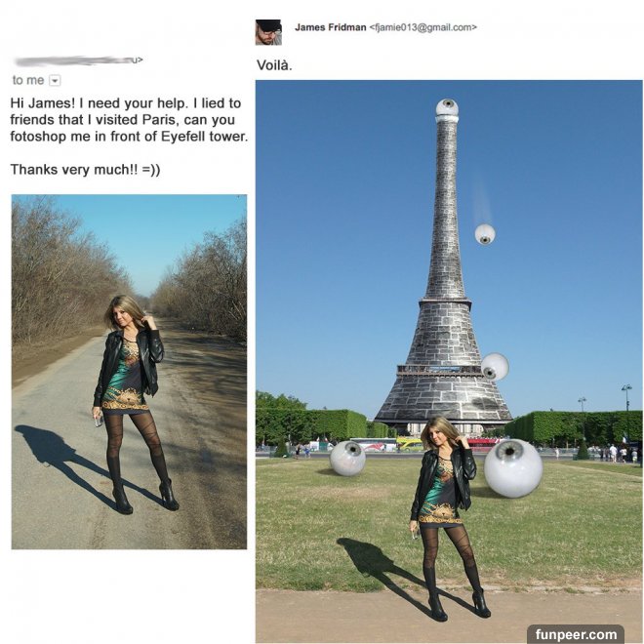The height and width of the screenshot is (644, 644).
Task: Click the eyeball on the grass at left
Action: [347, 459]
